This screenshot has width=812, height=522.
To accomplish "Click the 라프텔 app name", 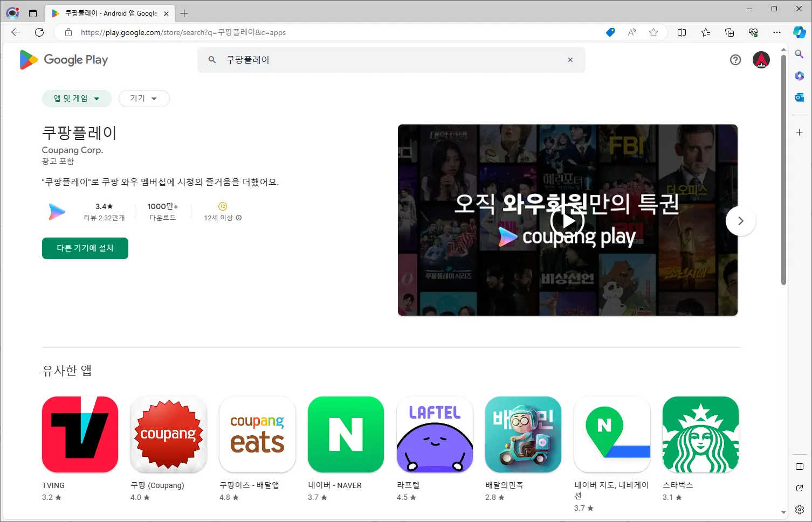I will (x=408, y=485).
